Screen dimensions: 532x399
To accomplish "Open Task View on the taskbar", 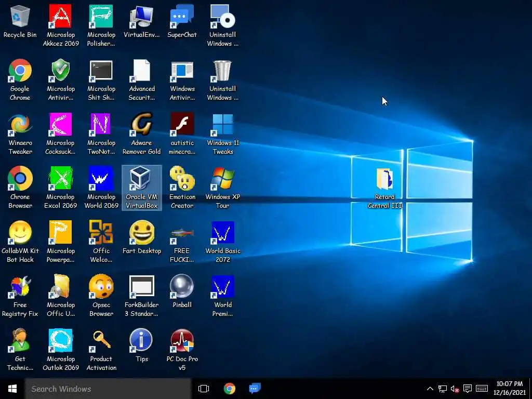I will pos(204,389).
